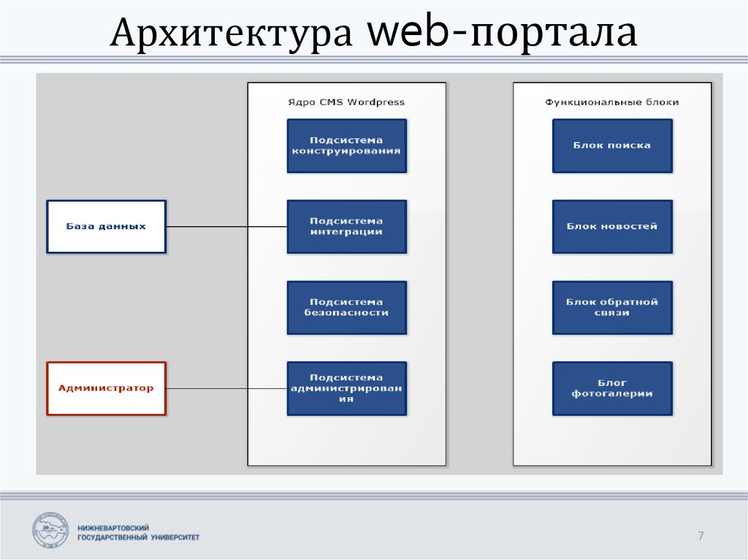Select the "Блок новостей" block
The image size is (748, 560).
(613, 226)
